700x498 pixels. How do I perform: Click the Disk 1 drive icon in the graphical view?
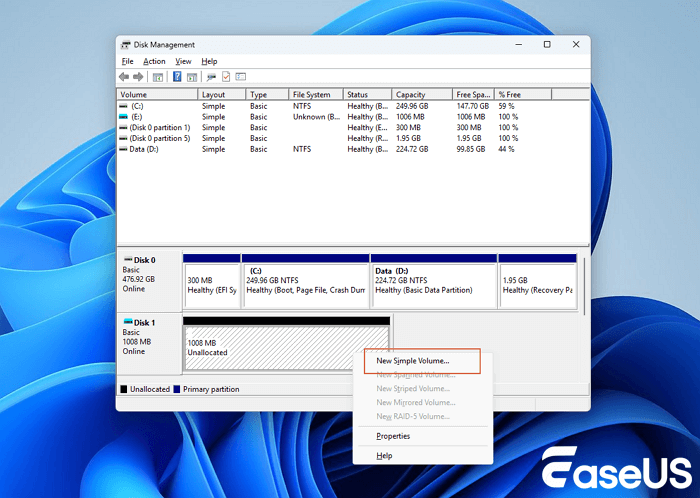click(x=128, y=322)
